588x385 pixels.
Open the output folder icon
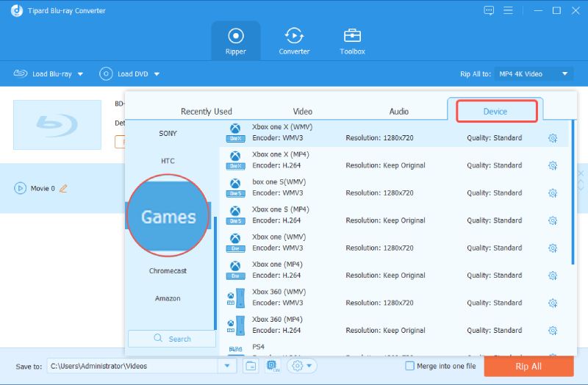coord(251,366)
